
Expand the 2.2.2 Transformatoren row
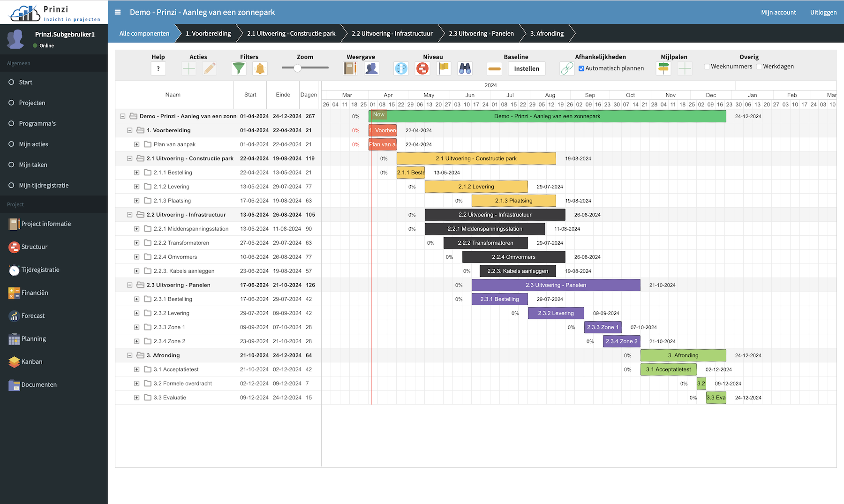coord(136,243)
